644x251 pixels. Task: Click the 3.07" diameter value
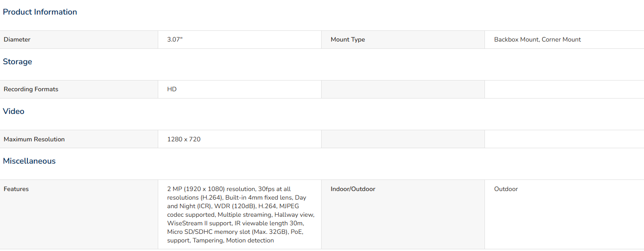coord(175,39)
